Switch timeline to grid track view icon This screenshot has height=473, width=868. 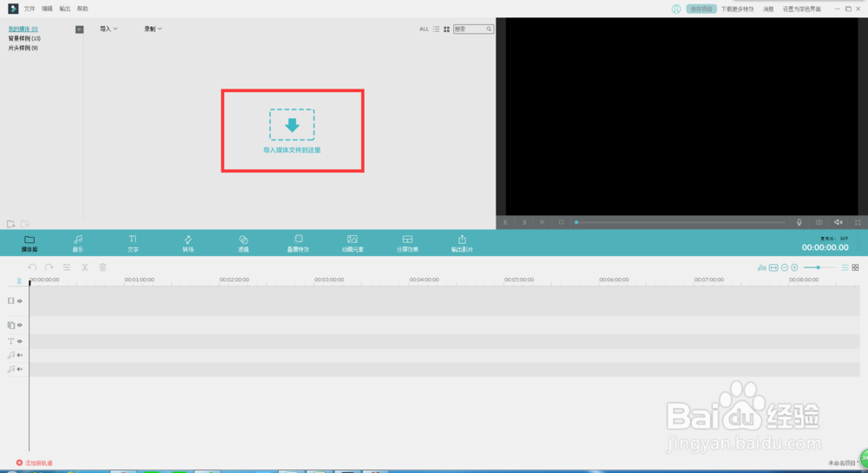[x=855, y=267]
